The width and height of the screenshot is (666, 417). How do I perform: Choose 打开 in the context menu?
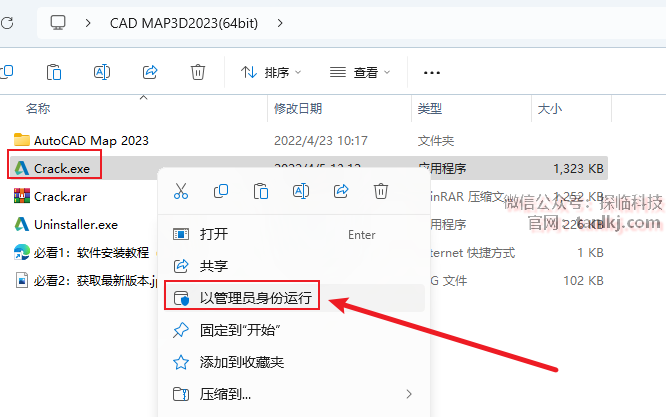[294, 234]
